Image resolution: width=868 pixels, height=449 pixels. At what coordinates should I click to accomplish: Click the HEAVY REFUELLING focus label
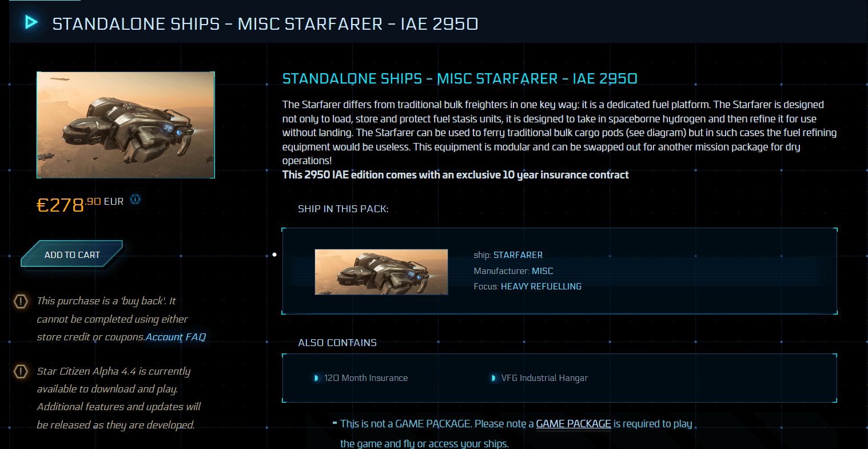(x=541, y=287)
